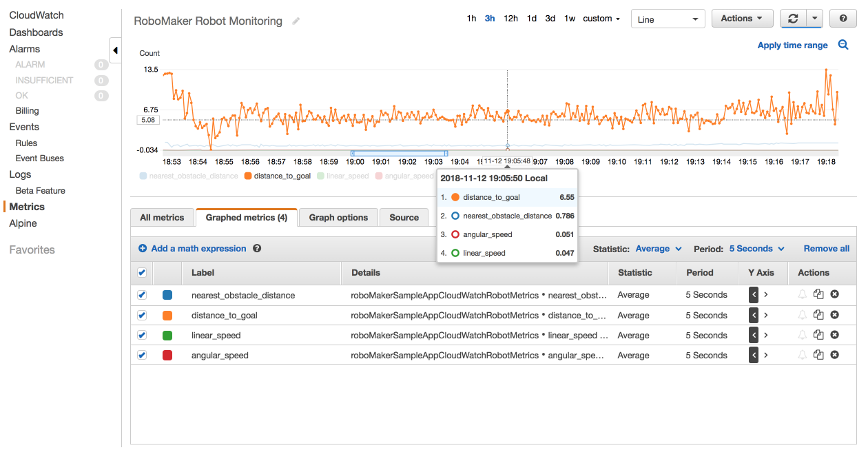Uncheck the angular_speed row checkbox
The height and width of the screenshot is (450, 868).
142,355
